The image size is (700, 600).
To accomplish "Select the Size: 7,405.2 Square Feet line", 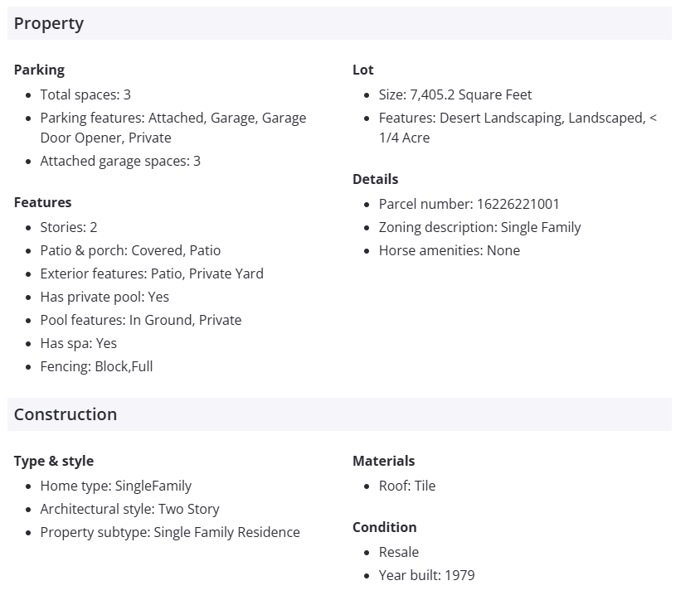I will (x=455, y=94).
